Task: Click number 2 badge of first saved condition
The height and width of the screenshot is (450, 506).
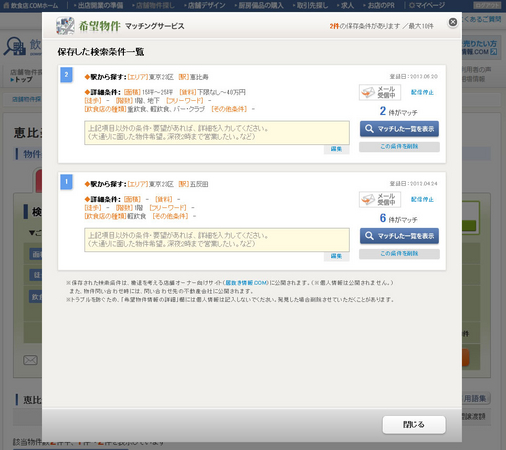Action: pyautogui.click(x=66, y=75)
